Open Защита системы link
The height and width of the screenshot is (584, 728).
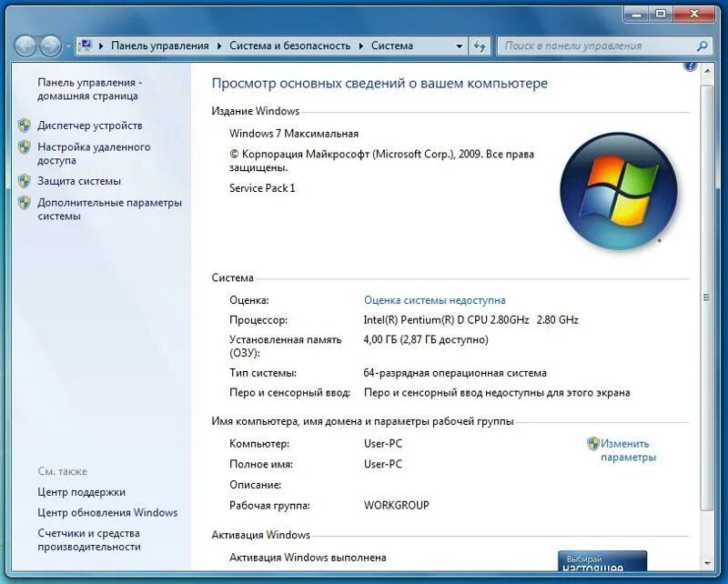point(79,181)
